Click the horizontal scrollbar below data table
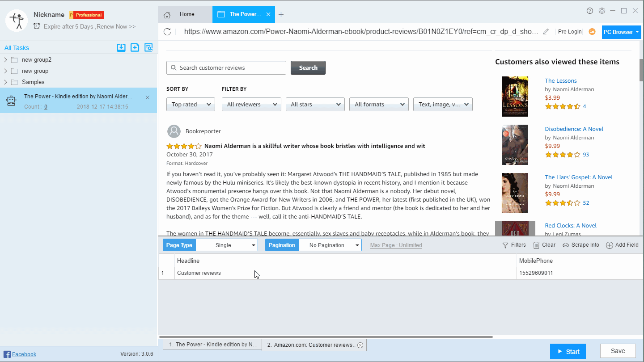 click(326, 337)
